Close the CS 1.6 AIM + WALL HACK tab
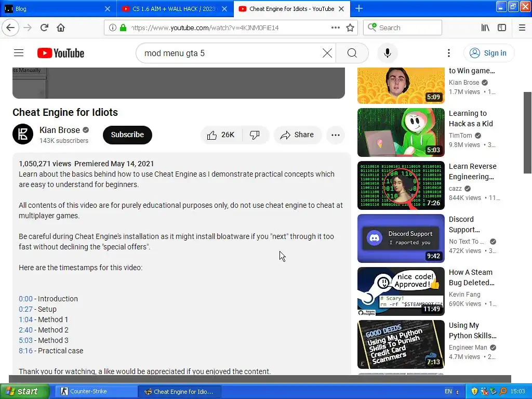The height and width of the screenshot is (399, 532). (x=224, y=9)
